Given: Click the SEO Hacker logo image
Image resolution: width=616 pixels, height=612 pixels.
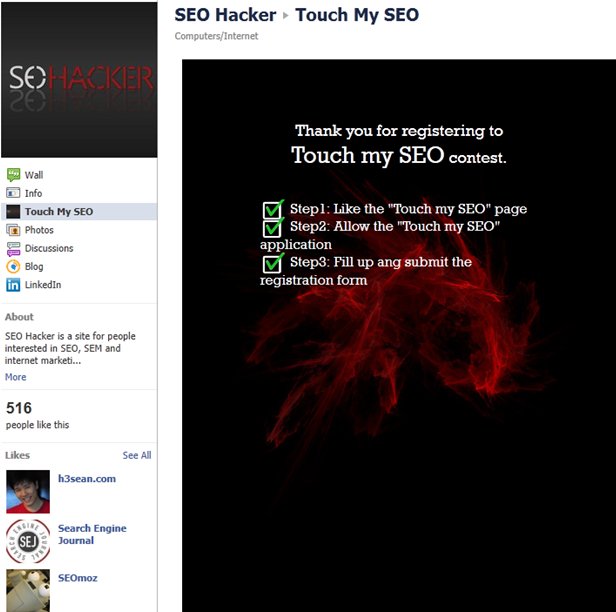Looking at the screenshot, I should point(79,80).
